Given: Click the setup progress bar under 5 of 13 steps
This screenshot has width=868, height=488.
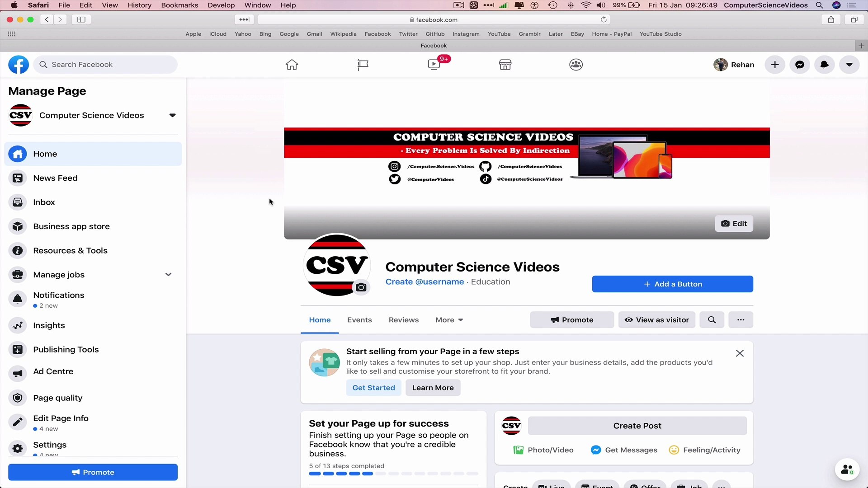Looking at the screenshot, I should [393, 474].
